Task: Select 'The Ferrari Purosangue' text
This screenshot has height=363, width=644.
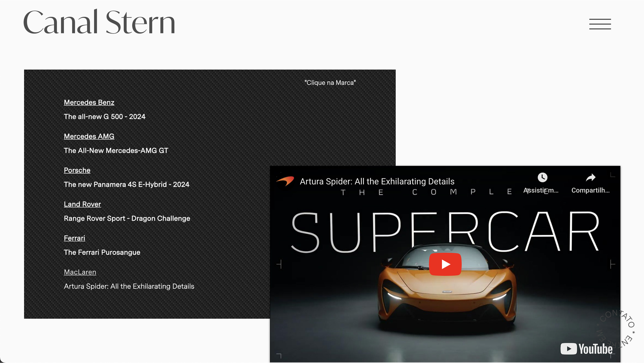Action: point(102,253)
